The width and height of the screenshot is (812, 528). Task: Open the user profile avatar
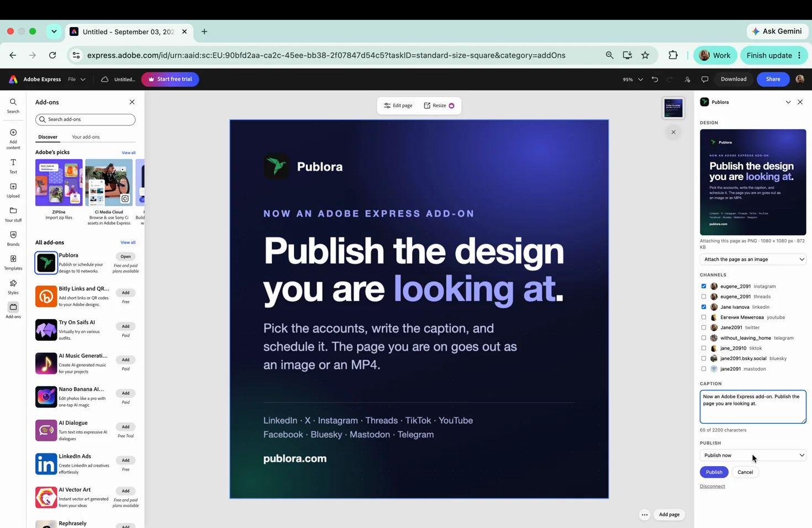[x=800, y=79]
